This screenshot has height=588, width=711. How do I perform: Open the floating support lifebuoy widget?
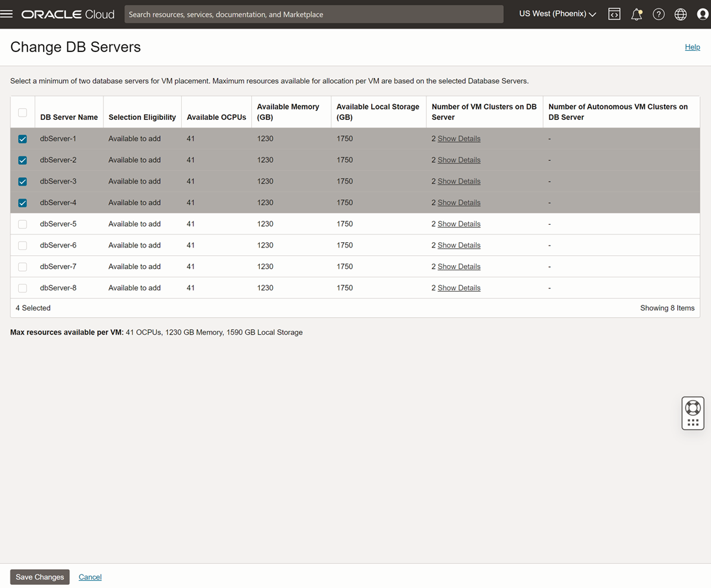pyautogui.click(x=693, y=408)
